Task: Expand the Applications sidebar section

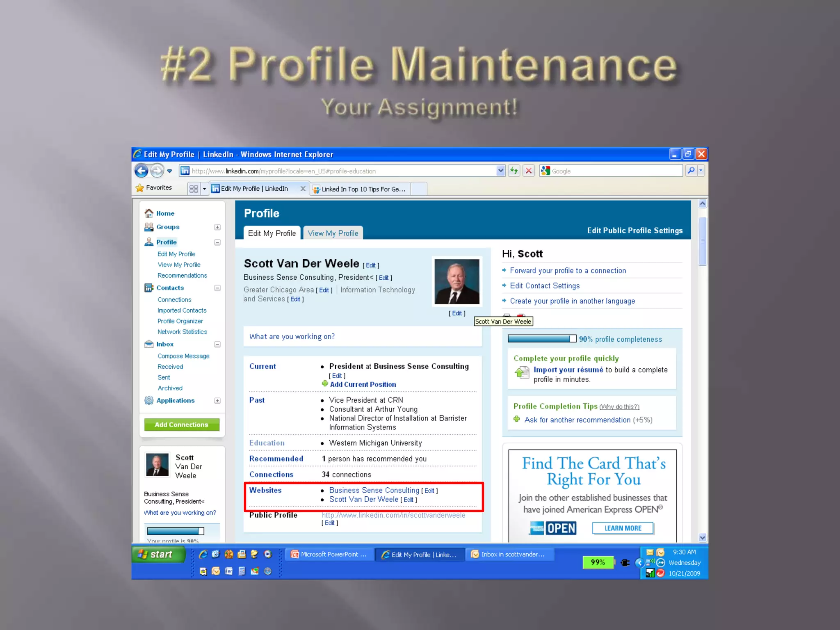Action: (217, 401)
